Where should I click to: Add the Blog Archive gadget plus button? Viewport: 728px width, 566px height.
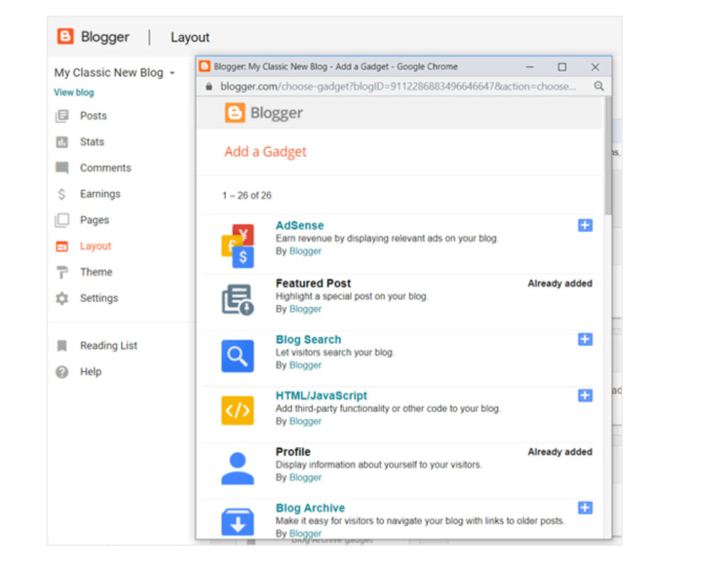(x=584, y=508)
